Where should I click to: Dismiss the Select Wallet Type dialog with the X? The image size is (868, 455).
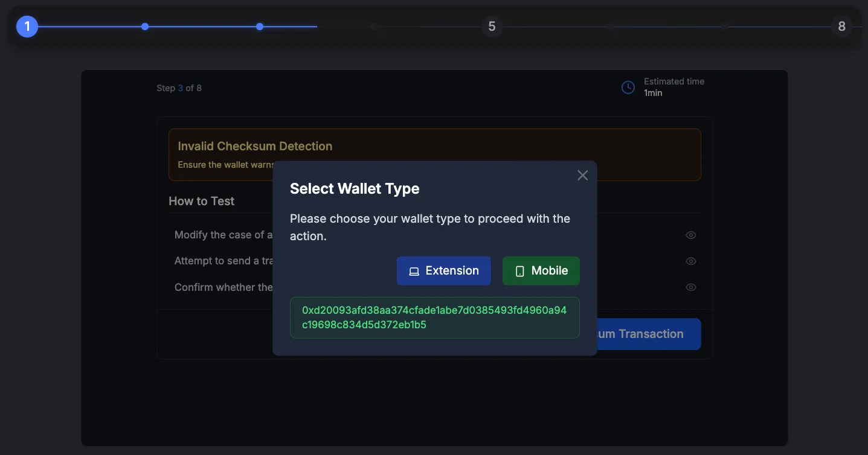pyautogui.click(x=582, y=175)
